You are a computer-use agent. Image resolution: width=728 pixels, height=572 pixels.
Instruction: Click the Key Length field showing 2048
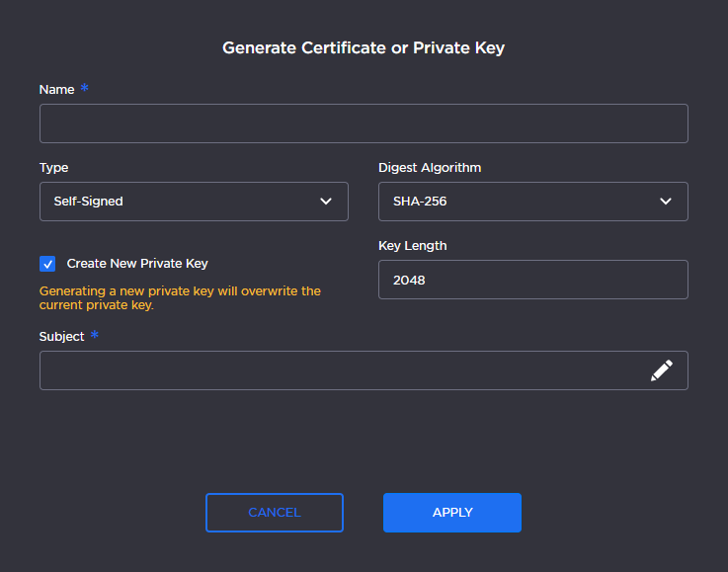tap(532, 280)
